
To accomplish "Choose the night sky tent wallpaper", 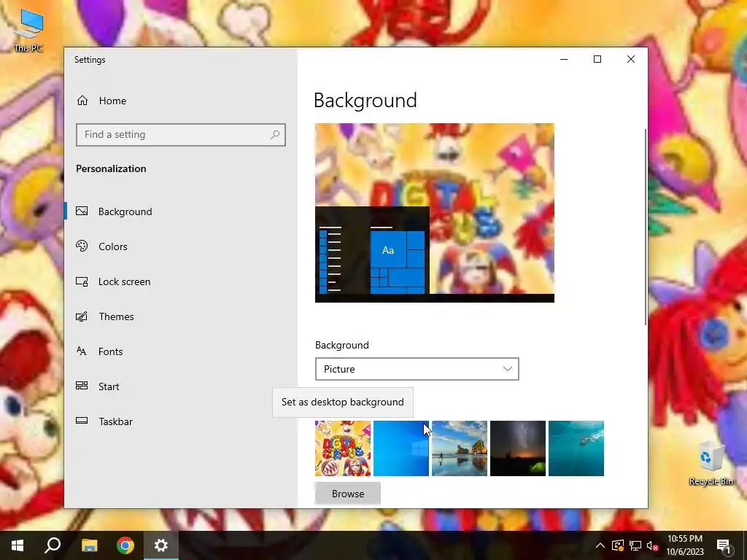I will pyautogui.click(x=518, y=448).
